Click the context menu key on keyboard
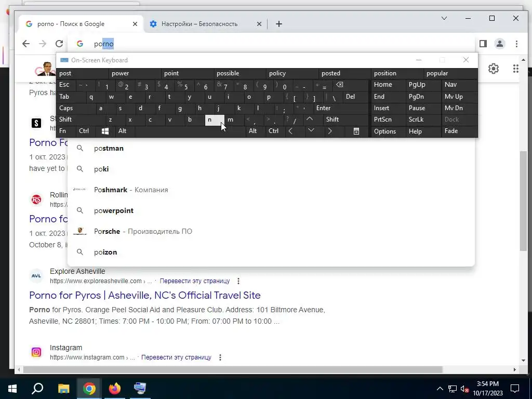 point(356,131)
